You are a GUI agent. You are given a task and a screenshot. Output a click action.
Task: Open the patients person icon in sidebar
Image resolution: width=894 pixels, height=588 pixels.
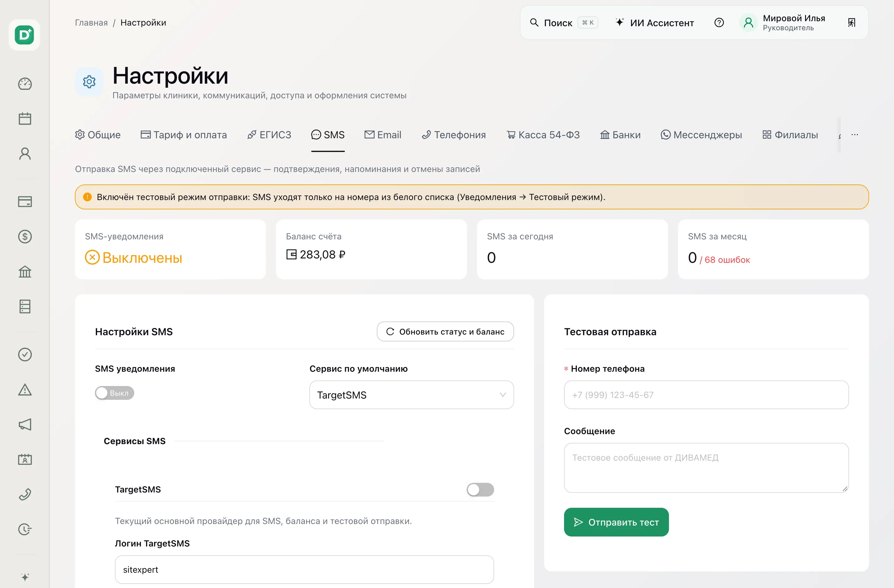[25, 154]
